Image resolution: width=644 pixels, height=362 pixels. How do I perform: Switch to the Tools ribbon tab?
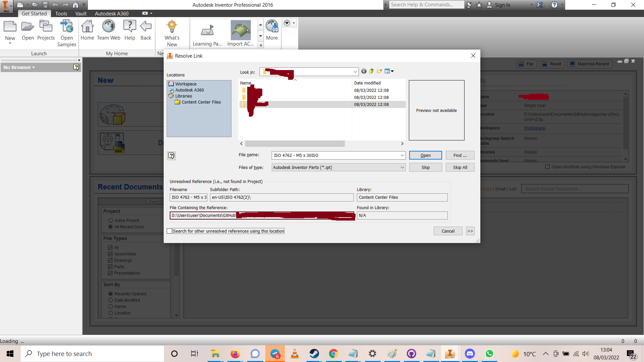pyautogui.click(x=61, y=14)
